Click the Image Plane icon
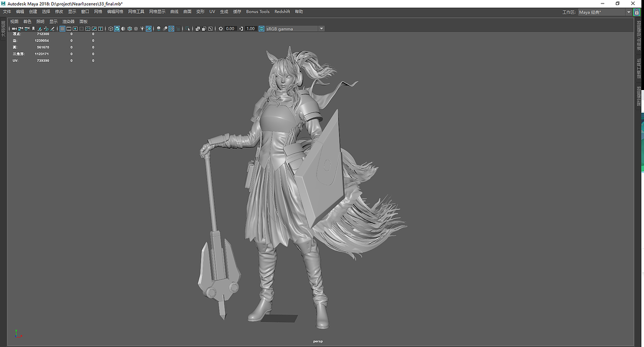Viewport: 644px width, 347px height. point(40,29)
